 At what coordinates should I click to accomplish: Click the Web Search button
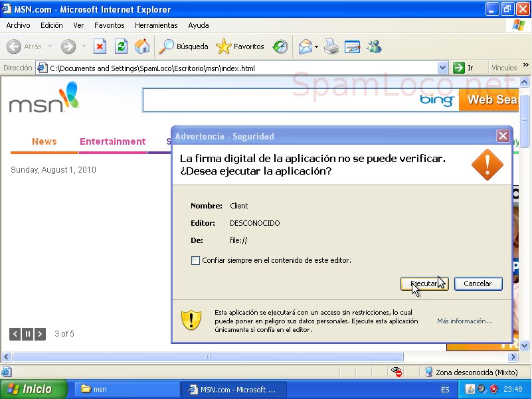point(489,100)
